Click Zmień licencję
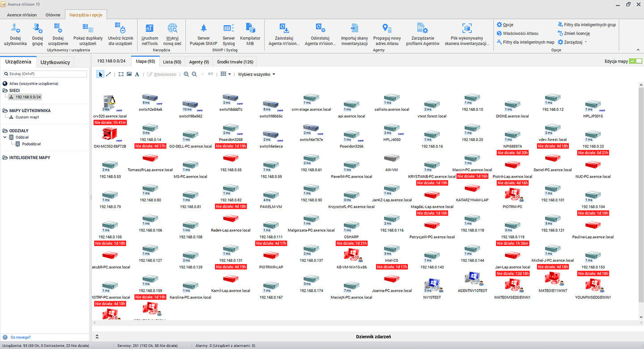Viewport: 644px width, 349px height. click(x=574, y=33)
